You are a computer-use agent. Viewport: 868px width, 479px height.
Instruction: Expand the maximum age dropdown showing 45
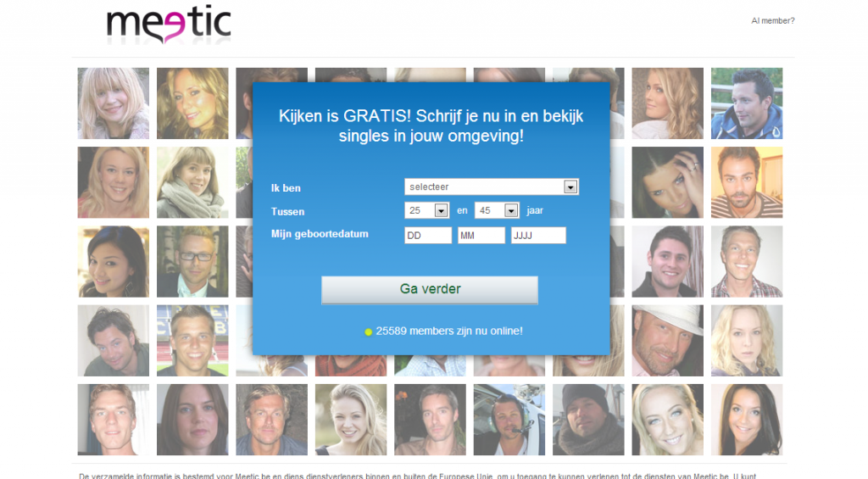click(x=497, y=210)
